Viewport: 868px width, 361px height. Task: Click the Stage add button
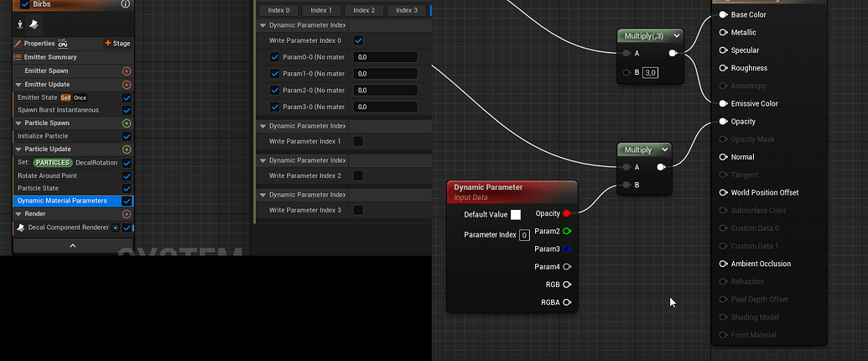point(118,44)
